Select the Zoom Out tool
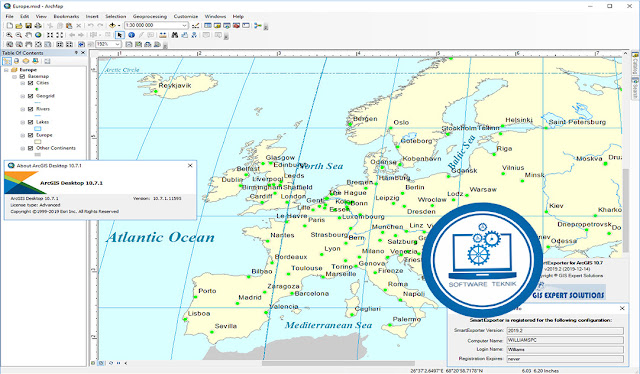Image resolution: width=640 pixels, height=374 pixels. click(18, 35)
